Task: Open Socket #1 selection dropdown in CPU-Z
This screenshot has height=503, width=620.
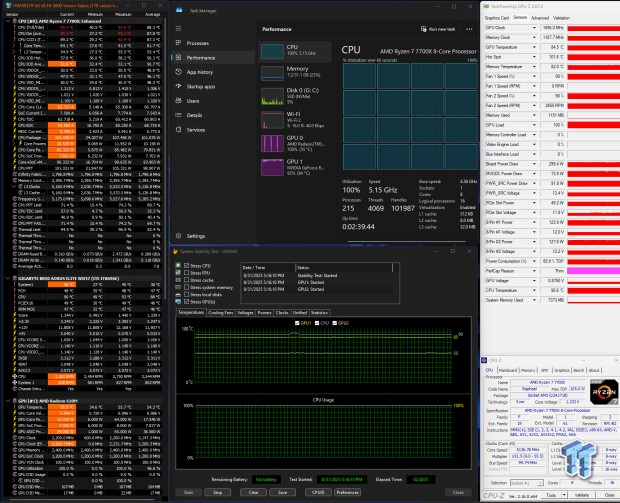Action: point(526,483)
